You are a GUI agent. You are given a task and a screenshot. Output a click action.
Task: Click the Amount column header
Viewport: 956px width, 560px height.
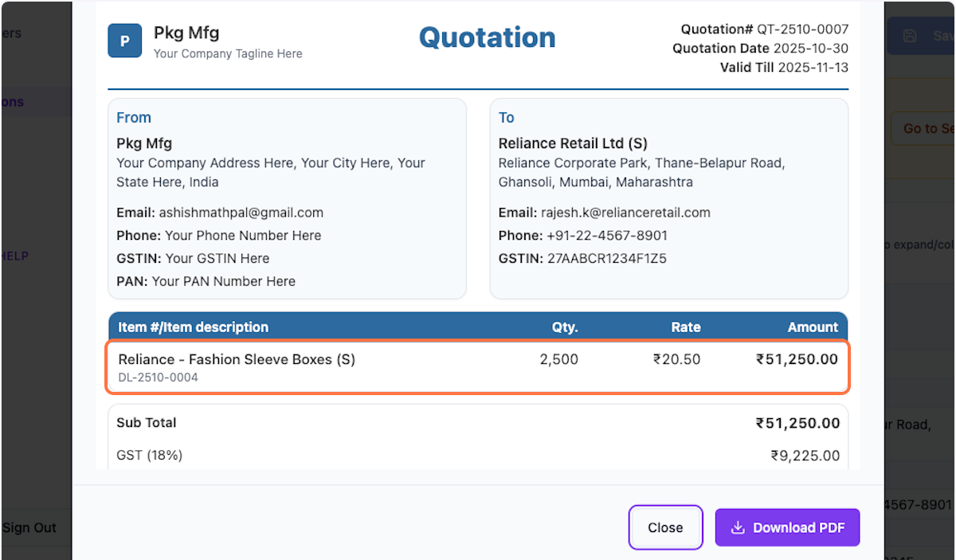click(x=813, y=327)
